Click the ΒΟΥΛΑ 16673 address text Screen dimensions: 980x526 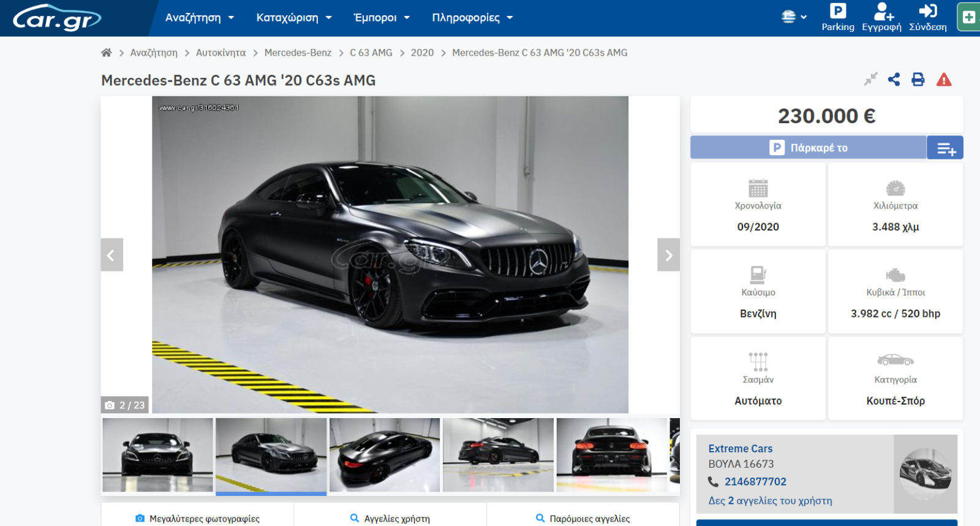(x=741, y=464)
